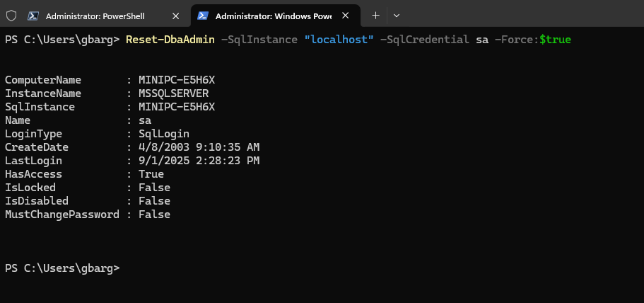
Task: Click the Windows PowerShell icon on the active tab
Action: [203, 15]
